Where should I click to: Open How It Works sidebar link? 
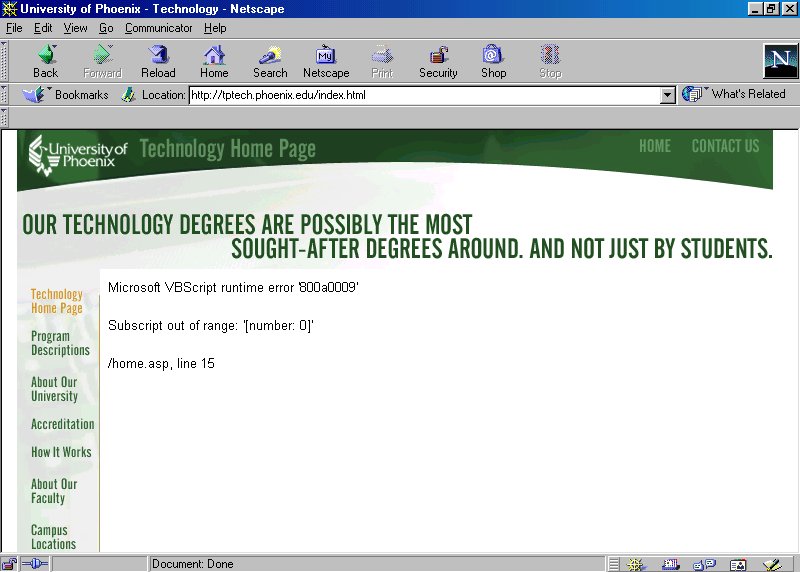(61, 452)
